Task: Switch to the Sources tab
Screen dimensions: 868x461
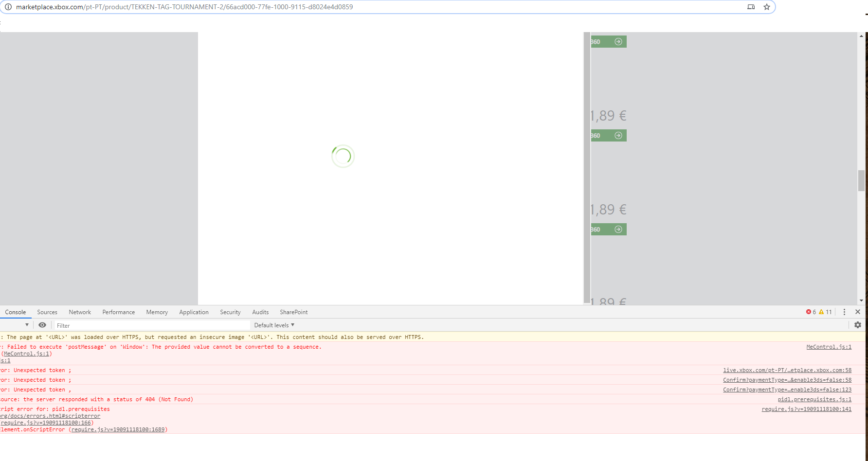Action: point(47,312)
